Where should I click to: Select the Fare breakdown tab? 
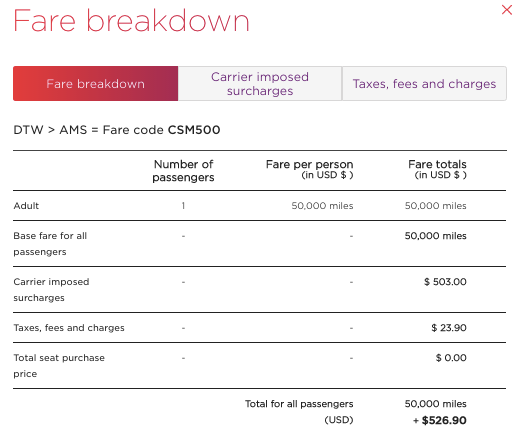96,83
